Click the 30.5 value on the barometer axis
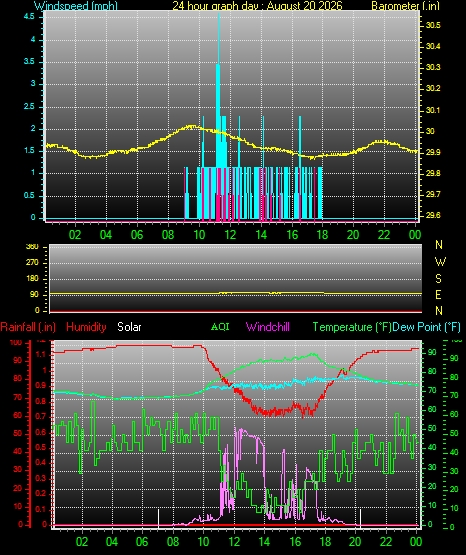This screenshot has width=466, height=555. pyautogui.click(x=433, y=25)
